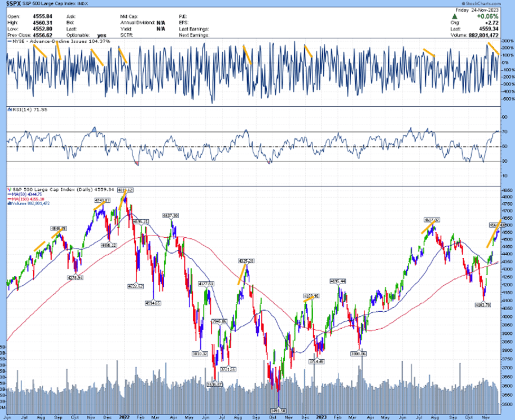Select the 'S&P 500 Large Cap Index INDX' header name
The image size is (515, 420).
[x=54, y=4]
